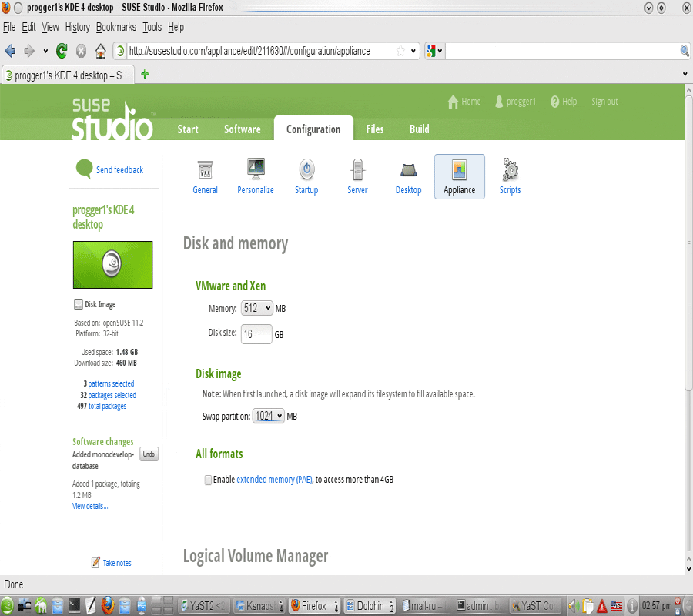Screen dimensions: 693x616
Task: Open the clipboard tray icon
Action: point(588,606)
